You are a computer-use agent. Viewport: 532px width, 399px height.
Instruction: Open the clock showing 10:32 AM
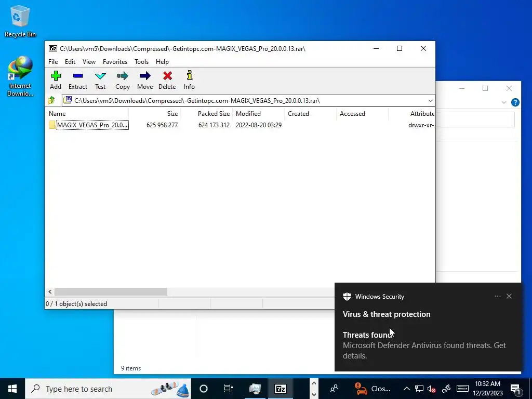point(487,389)
